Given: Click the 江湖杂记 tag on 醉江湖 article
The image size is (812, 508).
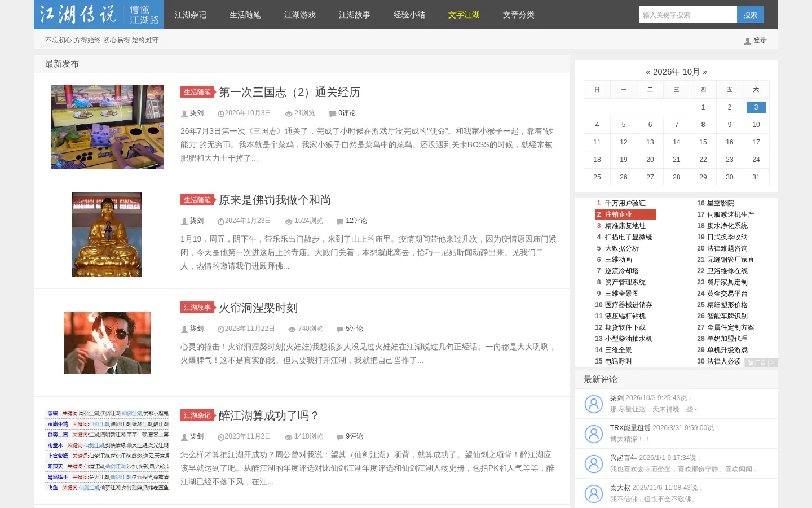Looking at the screenshot, I should pyautogui.click(x=197, y=415).
